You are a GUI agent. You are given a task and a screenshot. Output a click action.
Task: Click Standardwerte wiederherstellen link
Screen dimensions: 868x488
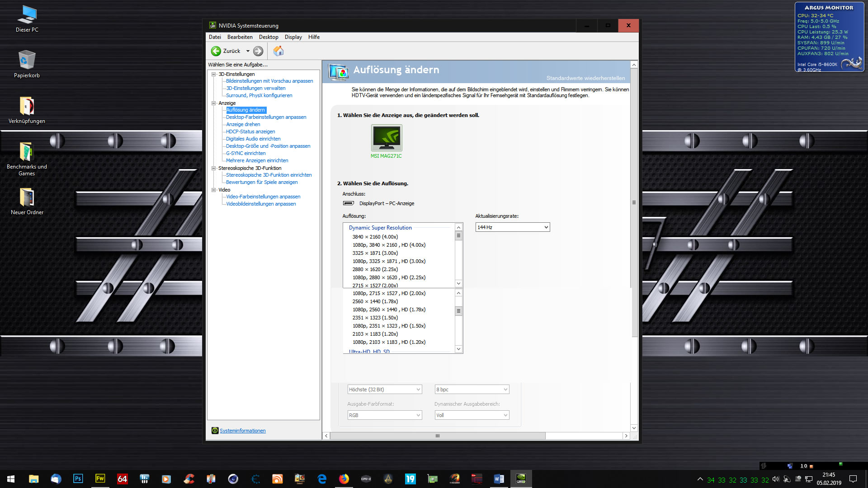585,78
